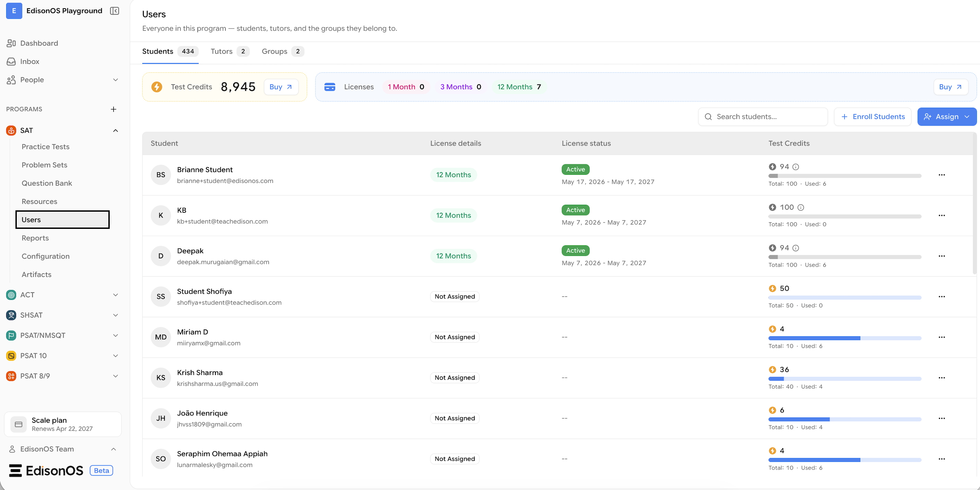The image size is (980, 490).
Task: Click the SHSAT program icon
Action: 11,315
